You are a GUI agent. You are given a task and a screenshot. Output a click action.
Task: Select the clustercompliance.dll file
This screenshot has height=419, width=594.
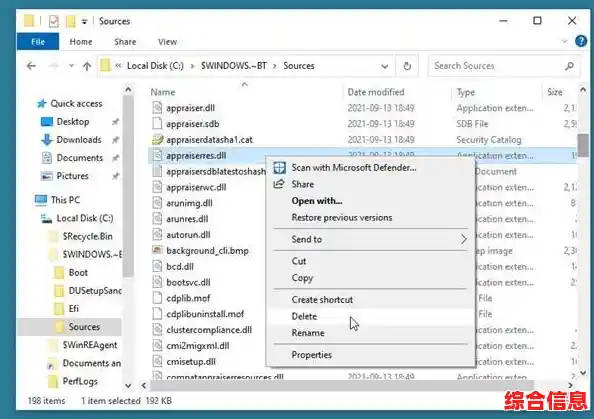(x=209, y=330)
